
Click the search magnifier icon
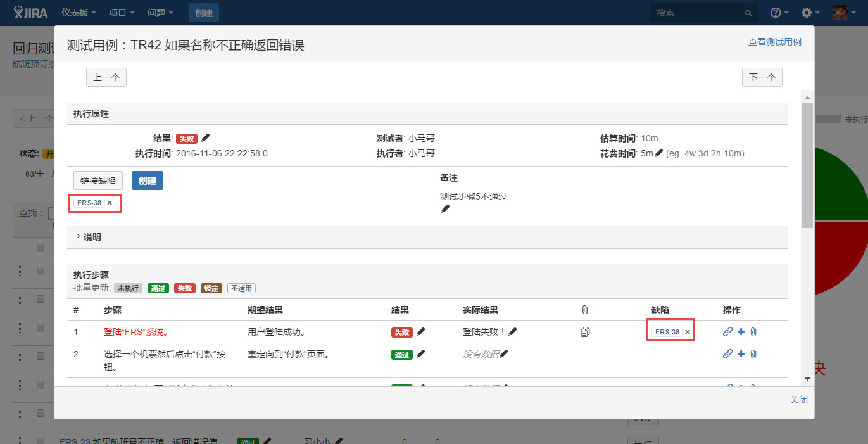(x=748, y=13)
